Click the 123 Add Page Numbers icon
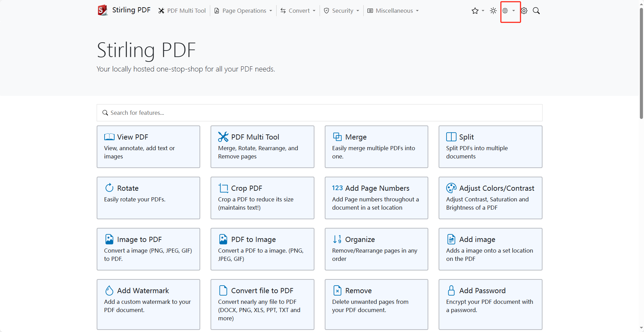Viewport: 644px width, 332px height. 337,188
